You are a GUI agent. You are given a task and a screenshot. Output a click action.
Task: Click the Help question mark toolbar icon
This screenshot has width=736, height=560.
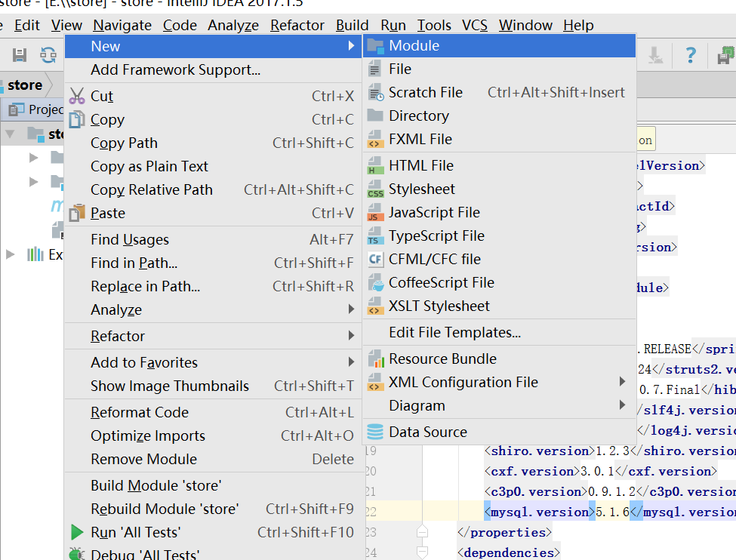click(x=691, y=55)
